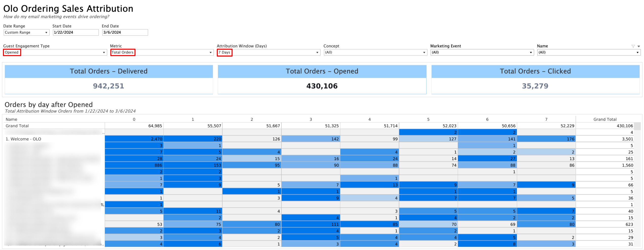Click the 53 cell in day 0 column
The image size is (644, 250).
(134, 224)
